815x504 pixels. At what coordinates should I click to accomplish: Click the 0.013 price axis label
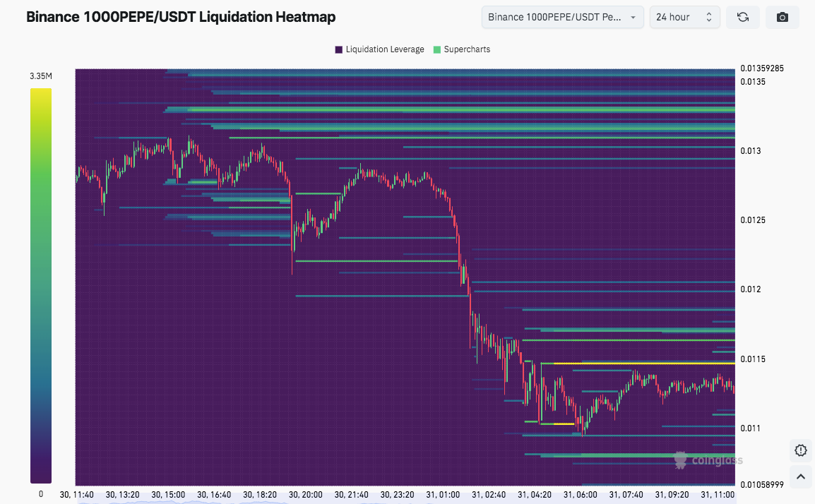[x=751, y=150]
